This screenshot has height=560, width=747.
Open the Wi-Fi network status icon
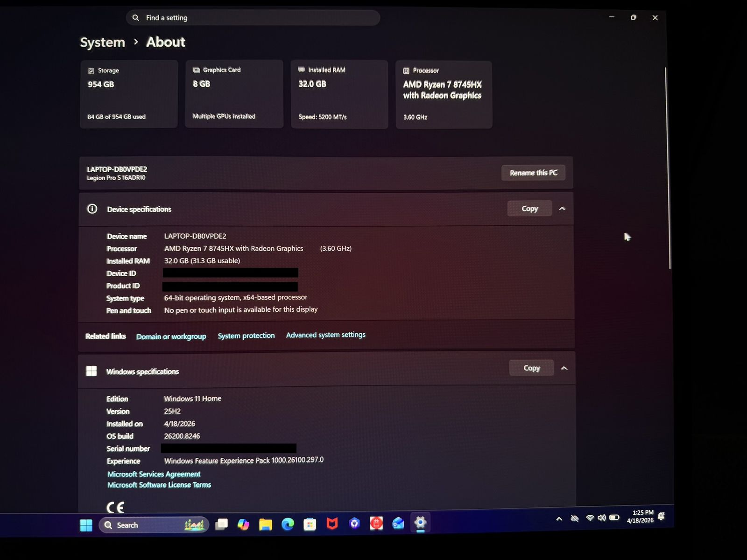pos(590,518)
